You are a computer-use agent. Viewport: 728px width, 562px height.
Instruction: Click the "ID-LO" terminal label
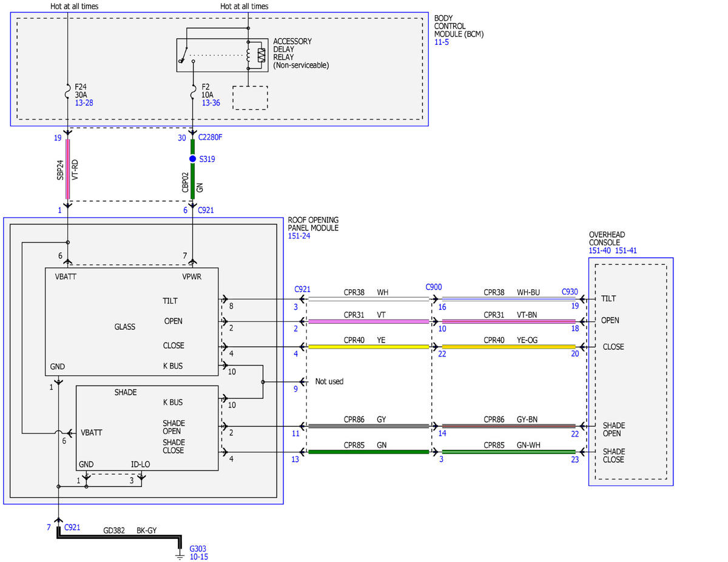click(141, 464)
